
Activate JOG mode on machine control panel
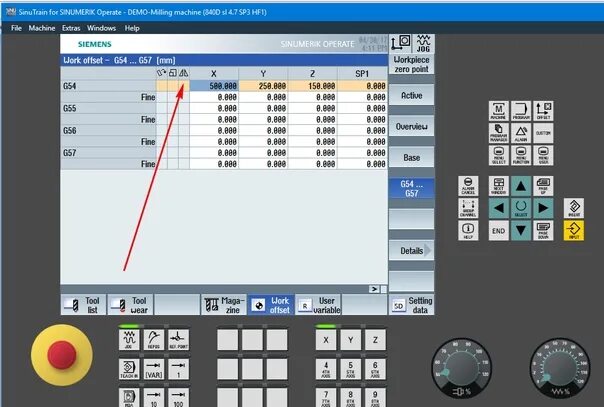pos(129,340)
